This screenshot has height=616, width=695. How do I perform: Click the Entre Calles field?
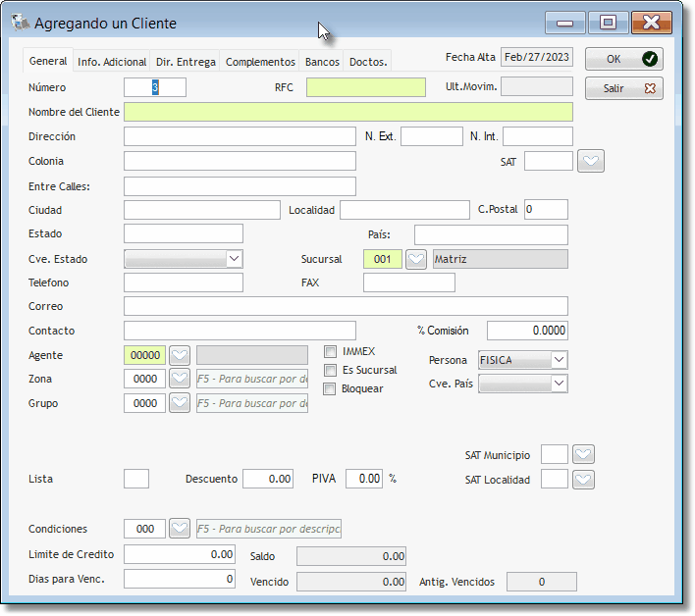(x=240, y=186)
